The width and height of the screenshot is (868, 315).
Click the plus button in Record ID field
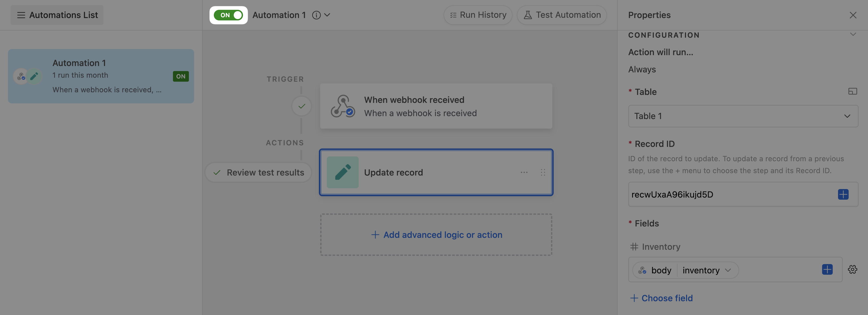point(843,194)
